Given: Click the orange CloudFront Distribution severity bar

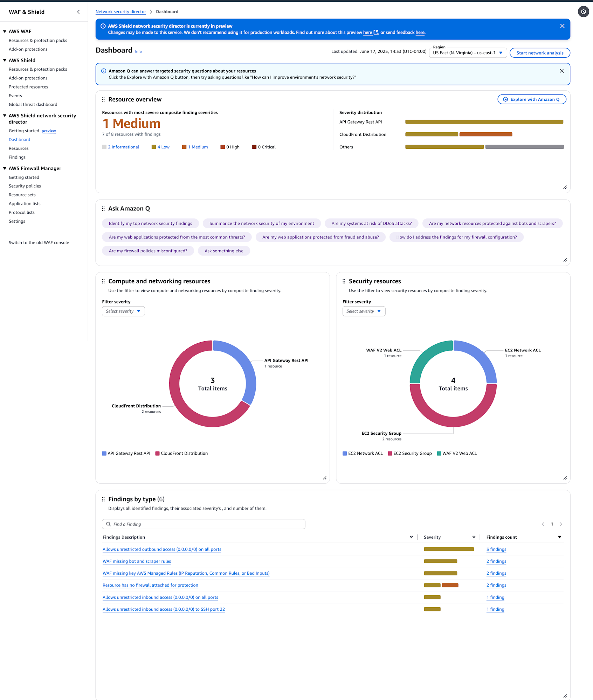Looking at the screenshot, I should [486, 134].
